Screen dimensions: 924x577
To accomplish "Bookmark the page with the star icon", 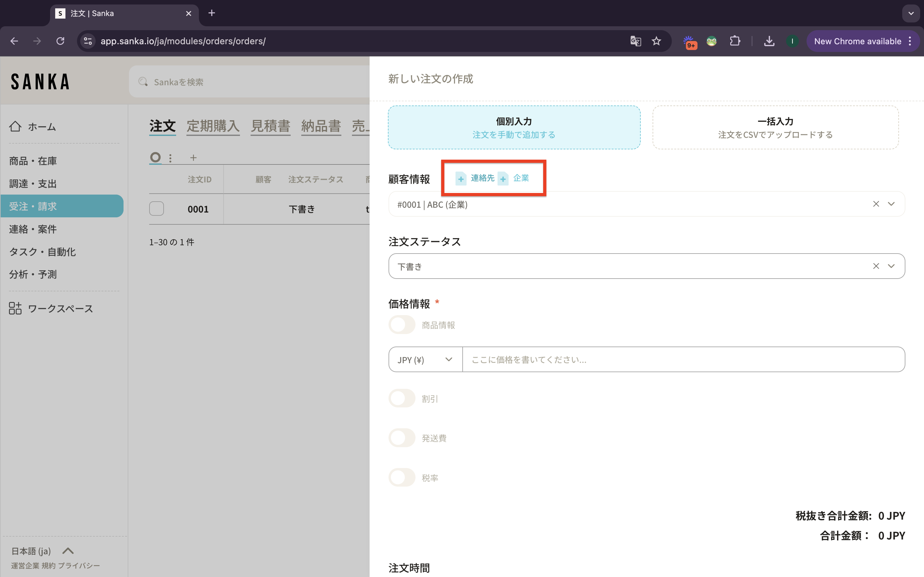I will (x=656, y=41).
